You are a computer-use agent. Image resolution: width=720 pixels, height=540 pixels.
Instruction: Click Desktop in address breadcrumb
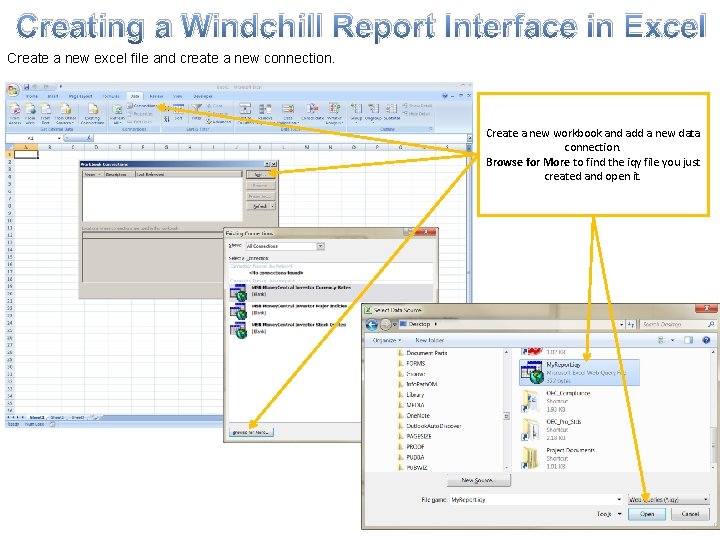point(419,324)
